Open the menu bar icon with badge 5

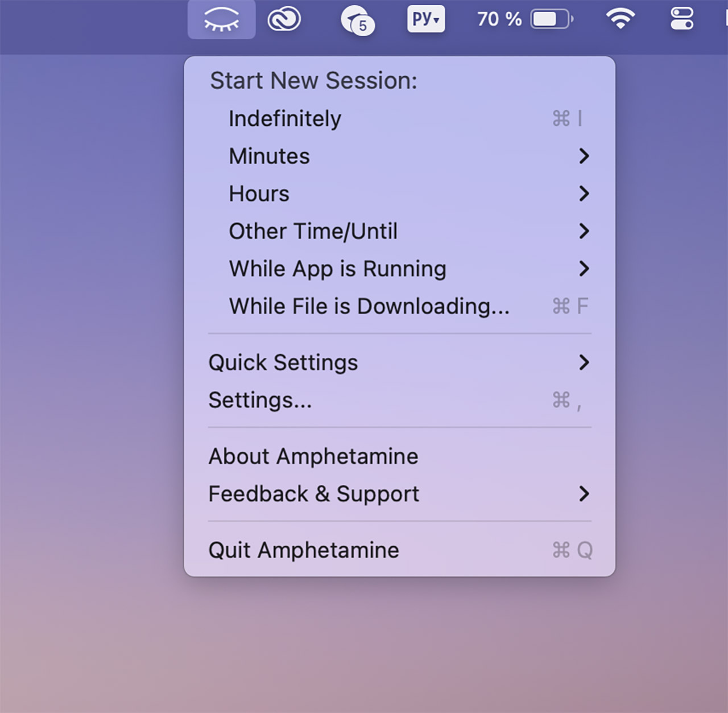click(357, 20)
